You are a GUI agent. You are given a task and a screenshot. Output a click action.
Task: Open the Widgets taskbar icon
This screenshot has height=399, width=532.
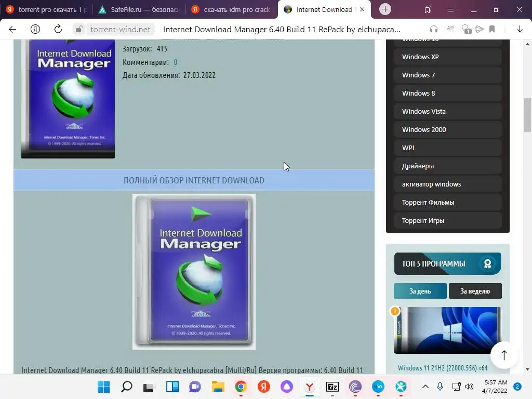(172, 387)
